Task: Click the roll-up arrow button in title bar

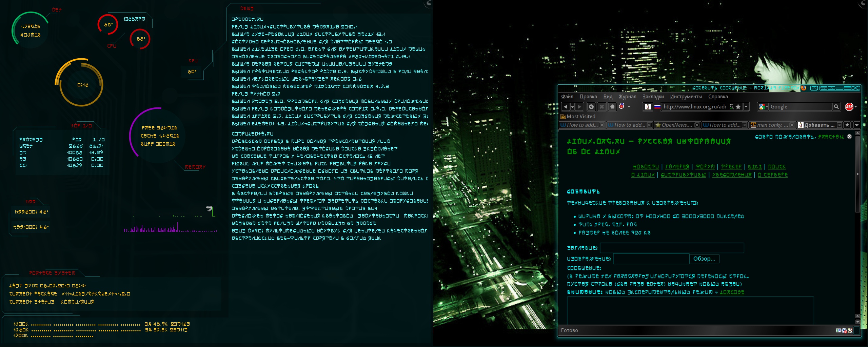Action: pyautogui.click(x=814, y=88)
